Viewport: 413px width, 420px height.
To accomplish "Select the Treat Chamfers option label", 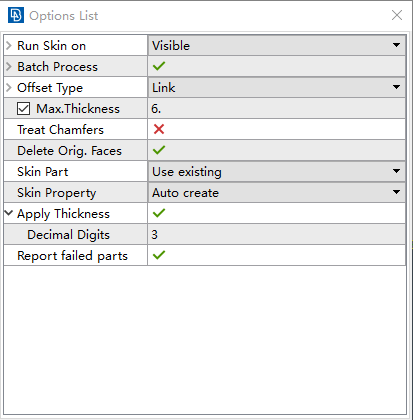I will coord(60,130).
